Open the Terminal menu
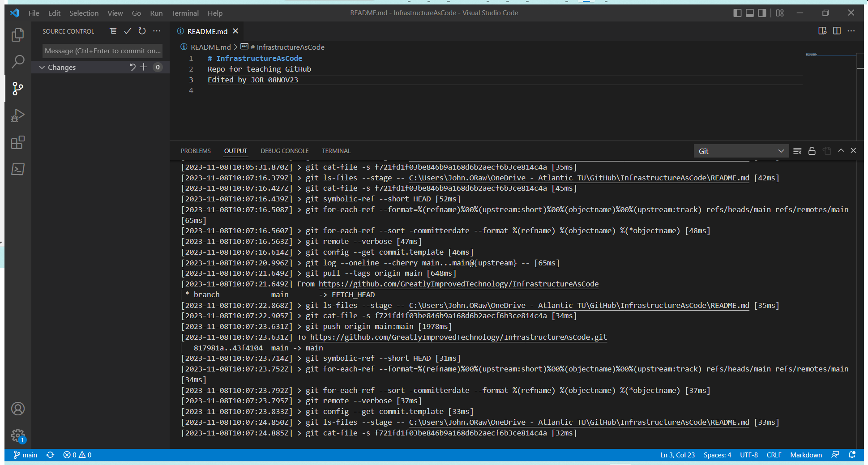868x465 pixels. tap(185, 13)
